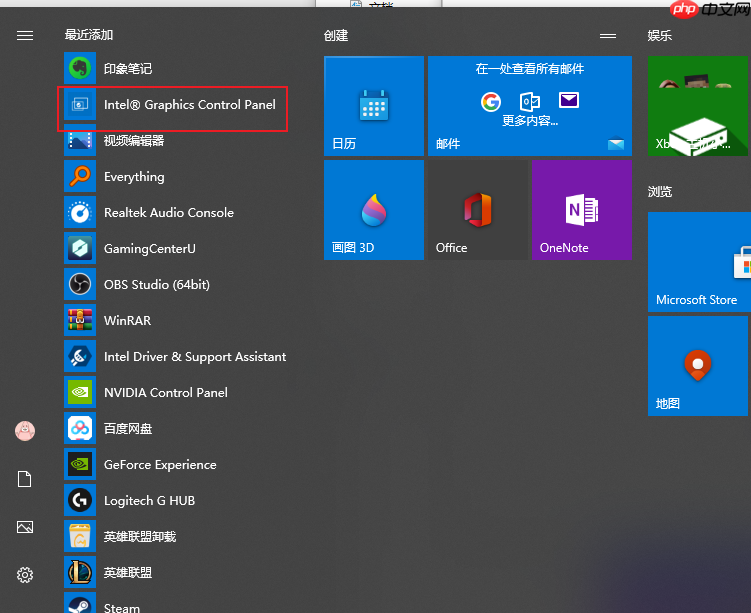Open the Settings gear icon
Viewport: 751px width, 613px height.
(25, 575)
